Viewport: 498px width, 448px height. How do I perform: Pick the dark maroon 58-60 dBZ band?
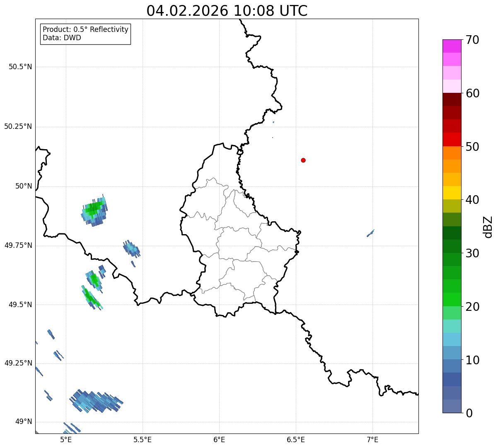click(452, 99)
